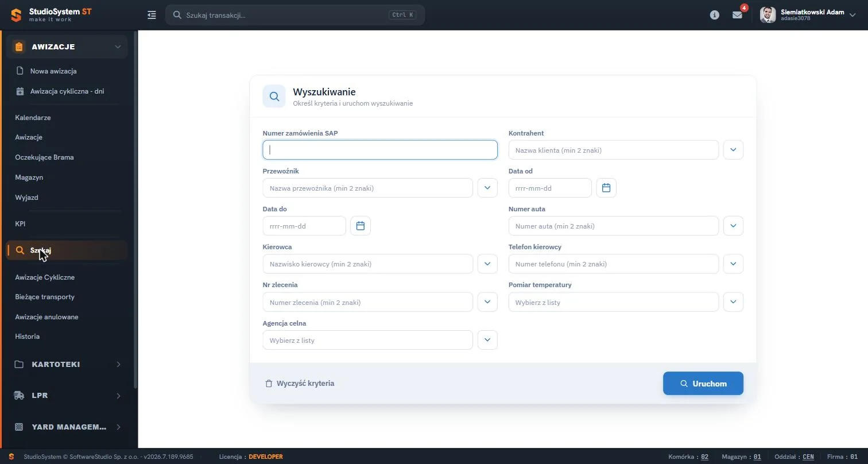Open the info icon in header
Image resolution: width=868 pixels, height=464 pixels.
point(715,15)
